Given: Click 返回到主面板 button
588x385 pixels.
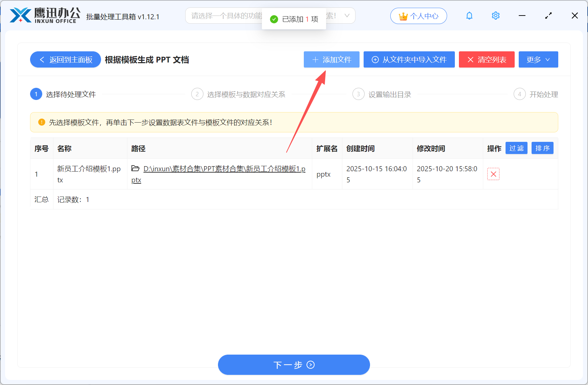Looking at the screenshot, I should click(65, 59).
